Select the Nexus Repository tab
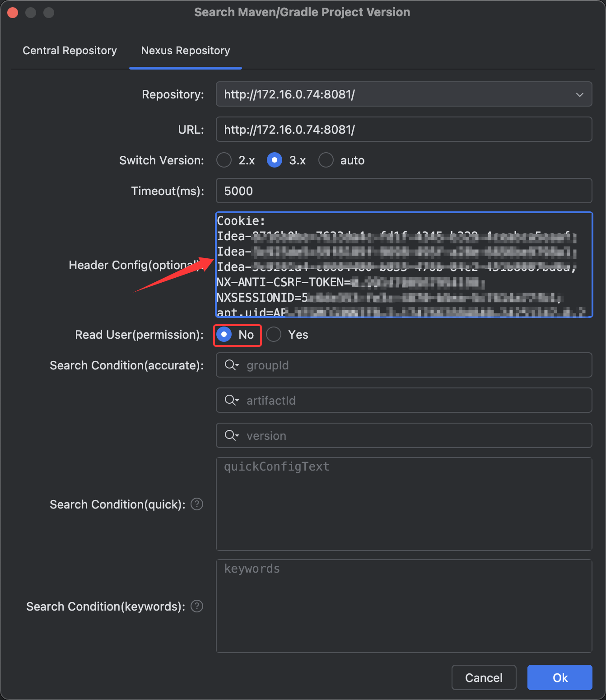This screenshot has width=606, height=700. (185, 51)
